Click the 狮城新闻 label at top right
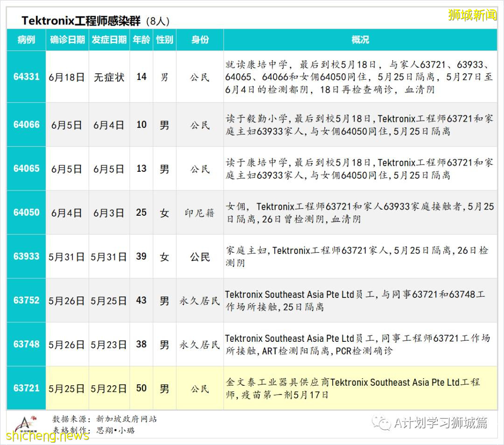Screen dimensions: 504x445 472,15
